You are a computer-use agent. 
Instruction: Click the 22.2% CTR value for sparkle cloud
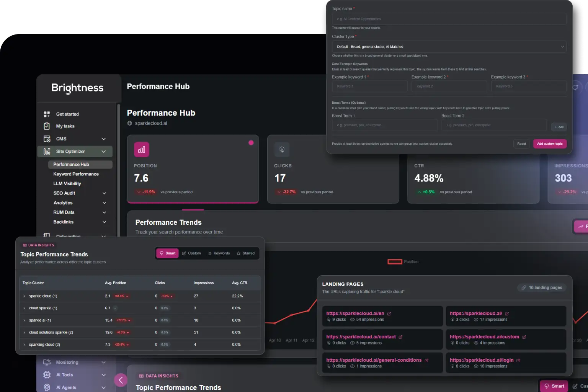237,296
